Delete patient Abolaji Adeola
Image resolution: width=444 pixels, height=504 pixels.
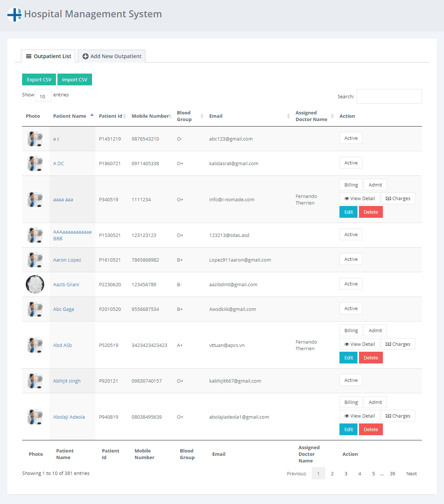[370, 429]
